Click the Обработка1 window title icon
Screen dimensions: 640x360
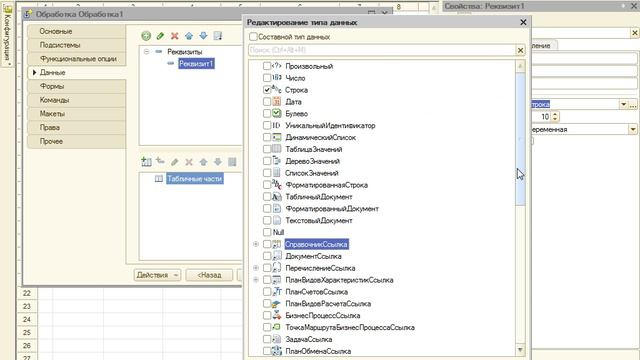pyautogui.click(x=28, y=14)
